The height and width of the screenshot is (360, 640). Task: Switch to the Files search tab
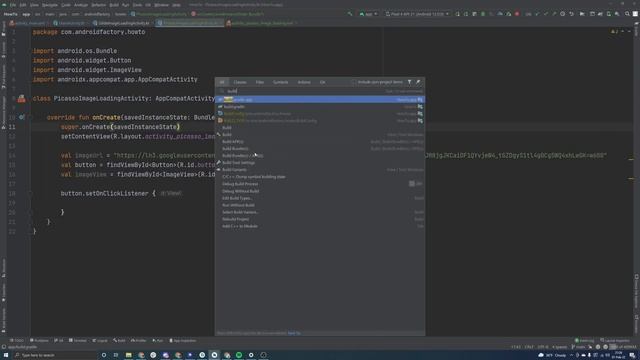260,82
